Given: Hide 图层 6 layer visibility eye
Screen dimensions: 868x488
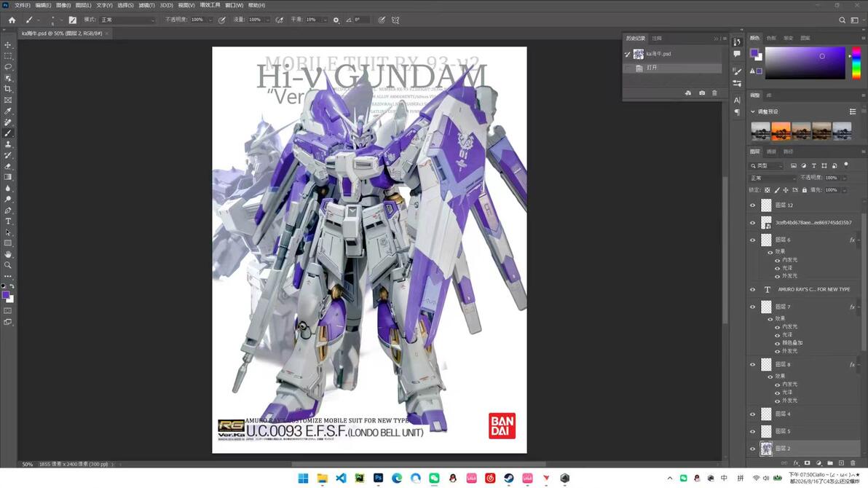Looking at the screenshot, I should tap(752, 240).
